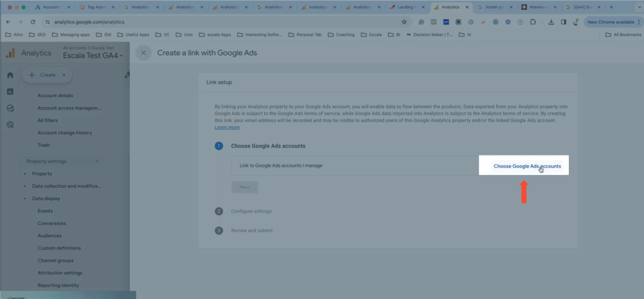Image resolution: width=644 pixels, height=299 pixels.
Task: Open tab search dropdown arrow
Action: pyautogui.click(x=639, y=7)
